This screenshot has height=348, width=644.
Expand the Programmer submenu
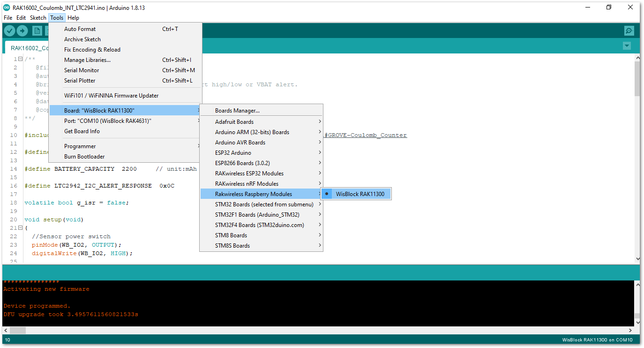126,146
